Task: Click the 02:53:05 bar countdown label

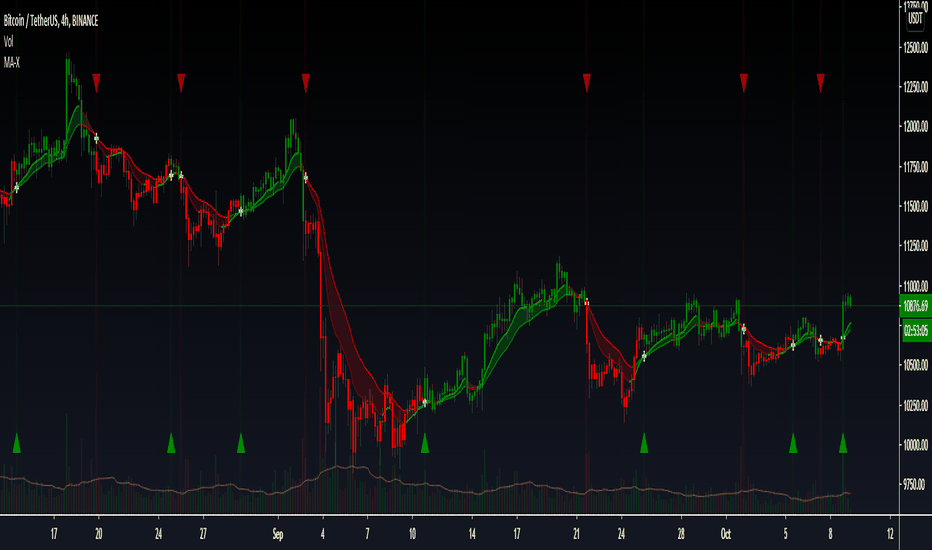Action: click(916, 331)
